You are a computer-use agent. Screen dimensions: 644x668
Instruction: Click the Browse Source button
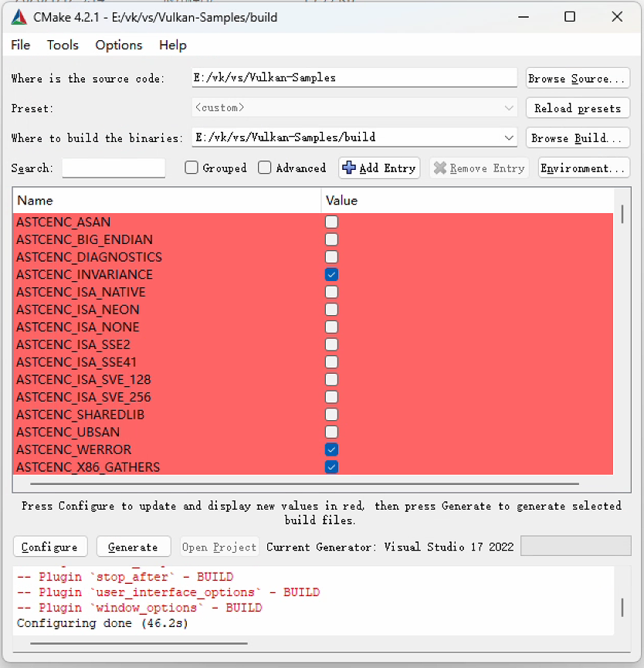point(578,78)
